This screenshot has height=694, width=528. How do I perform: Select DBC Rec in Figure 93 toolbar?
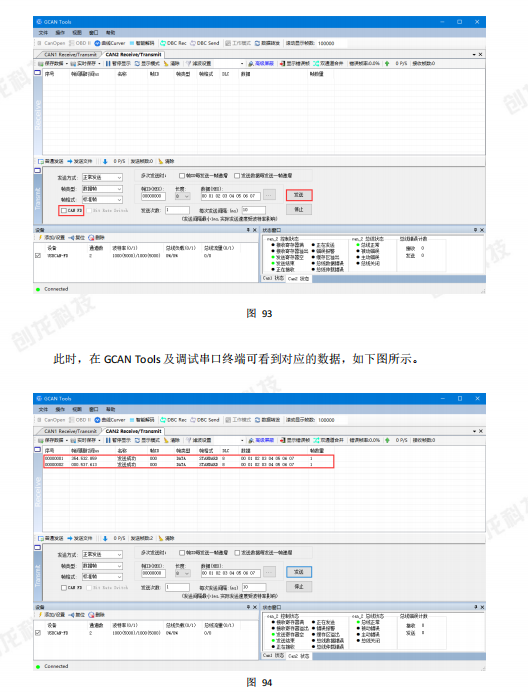tap(173, 43)
